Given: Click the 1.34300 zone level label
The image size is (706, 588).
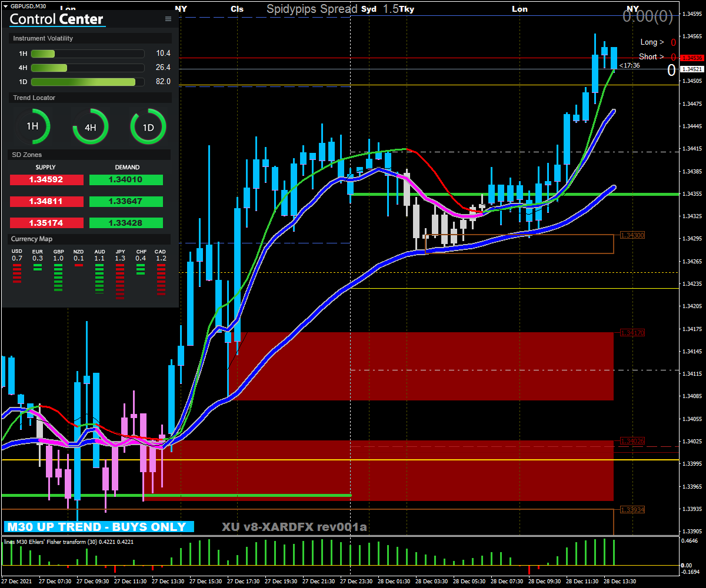Looking at the screenshot, I should [632, 235].
